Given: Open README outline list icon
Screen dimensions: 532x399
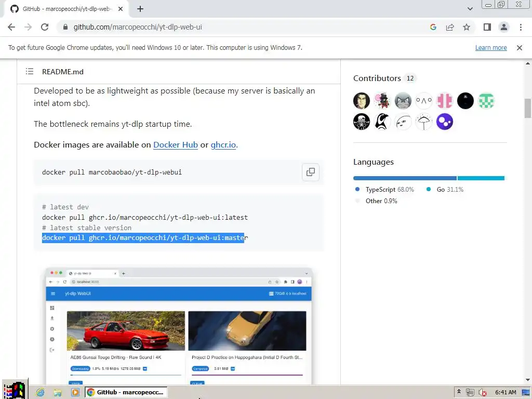Looking at the screenshot, I should coord(30,71).
